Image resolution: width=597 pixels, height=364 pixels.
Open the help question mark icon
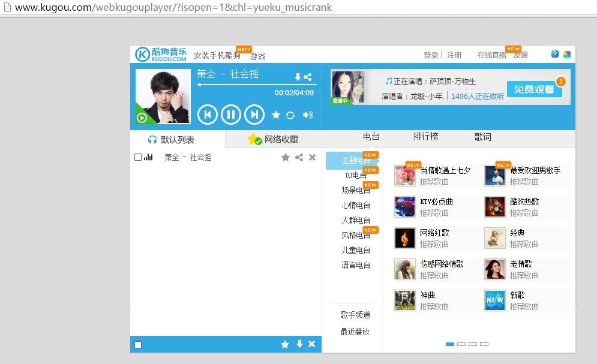coord(555,54)
